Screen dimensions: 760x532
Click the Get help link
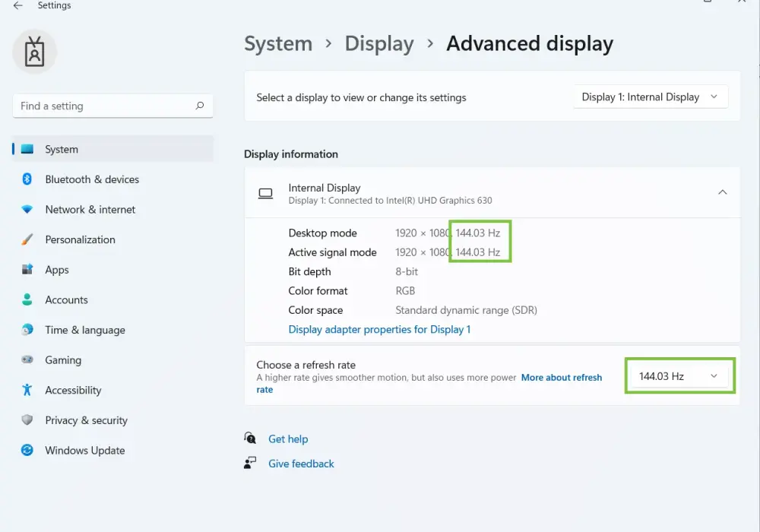[x=288, y=439]
